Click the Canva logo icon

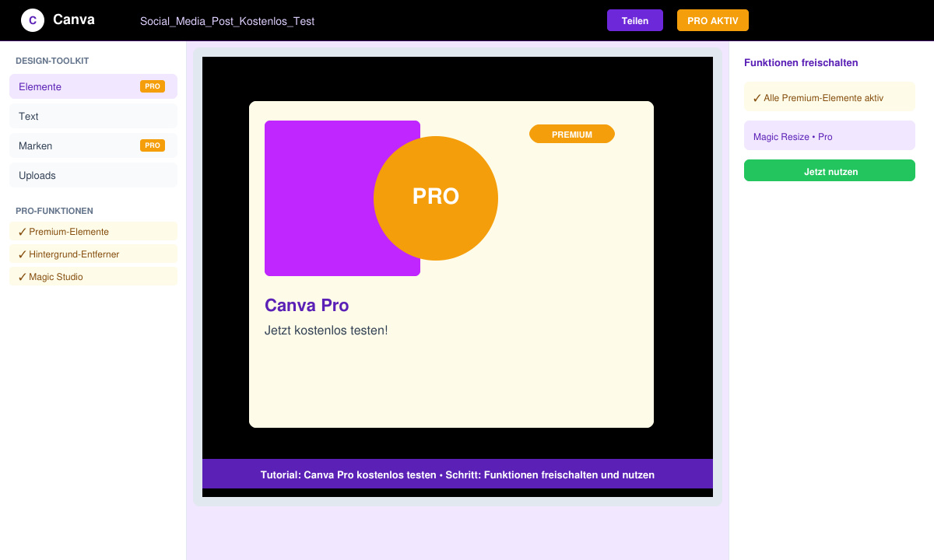coord(33,20)
